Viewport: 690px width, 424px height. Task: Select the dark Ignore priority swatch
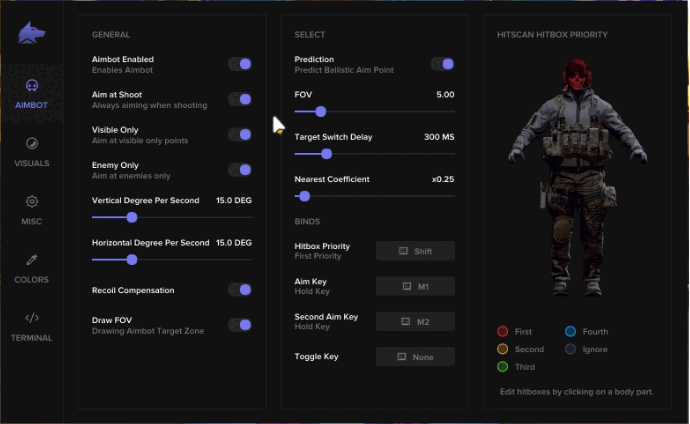(x=570, y=349)
